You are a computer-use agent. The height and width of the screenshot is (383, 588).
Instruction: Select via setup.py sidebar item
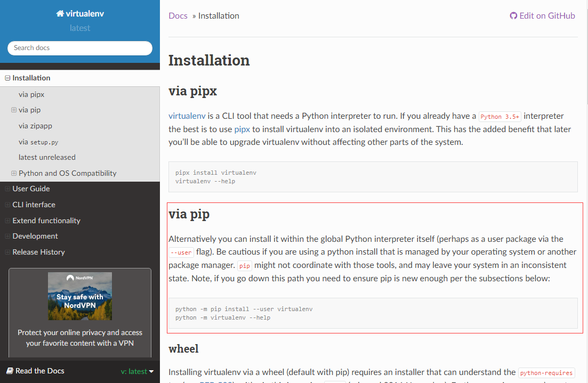coord(38,142)
